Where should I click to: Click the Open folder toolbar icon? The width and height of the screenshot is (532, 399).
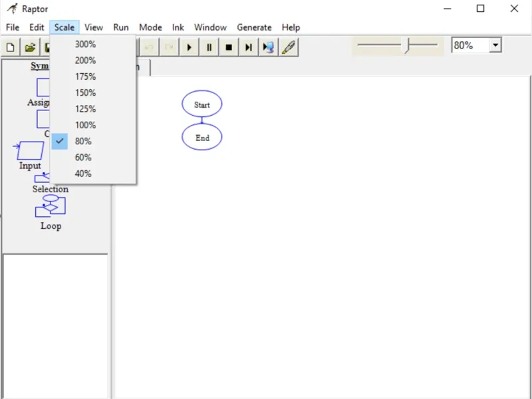click(30, 47)
